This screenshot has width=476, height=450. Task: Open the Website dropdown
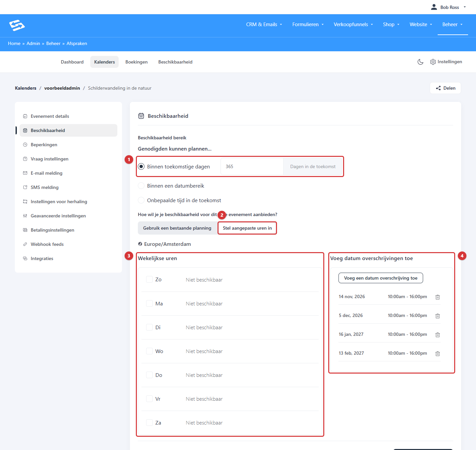pyautogui.click(x=421, y=24)
